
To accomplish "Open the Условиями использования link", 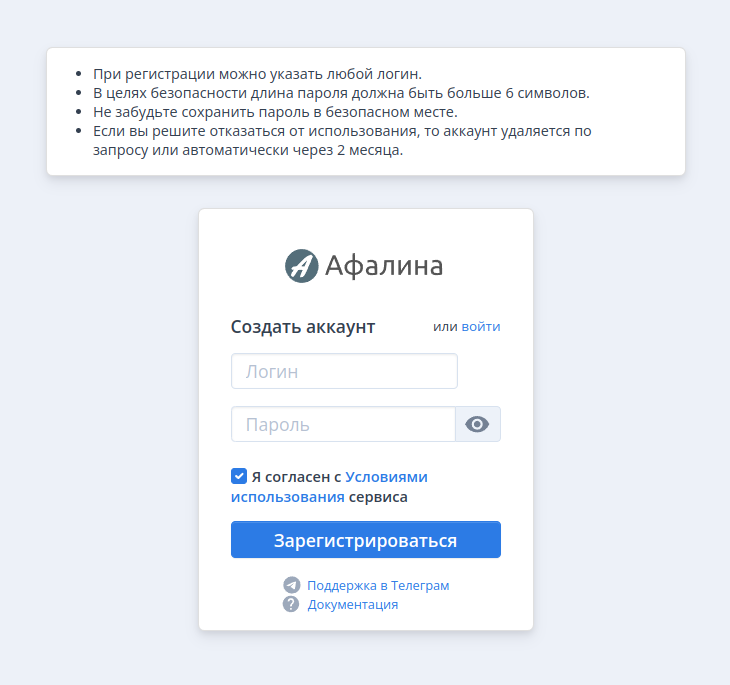I will pos(329,487).
